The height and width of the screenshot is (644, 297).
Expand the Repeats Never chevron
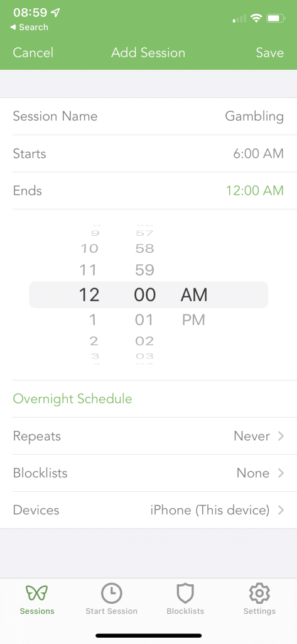[281, 436]
